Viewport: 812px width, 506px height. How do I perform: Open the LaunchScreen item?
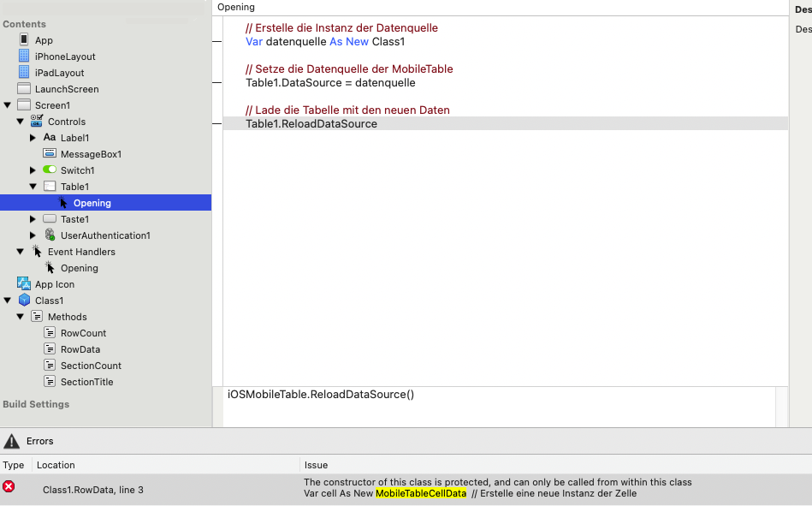(67, 89)
